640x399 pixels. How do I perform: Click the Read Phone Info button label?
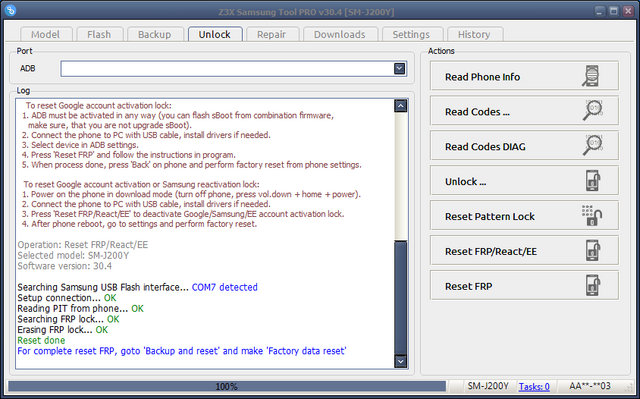click(482, 77)
